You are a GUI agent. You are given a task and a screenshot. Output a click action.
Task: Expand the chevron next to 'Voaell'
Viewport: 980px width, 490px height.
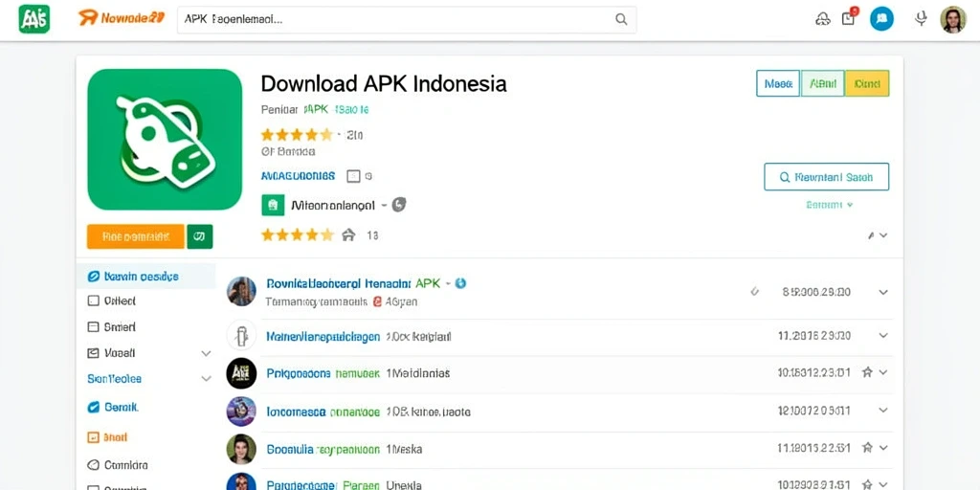pos(206,353)
